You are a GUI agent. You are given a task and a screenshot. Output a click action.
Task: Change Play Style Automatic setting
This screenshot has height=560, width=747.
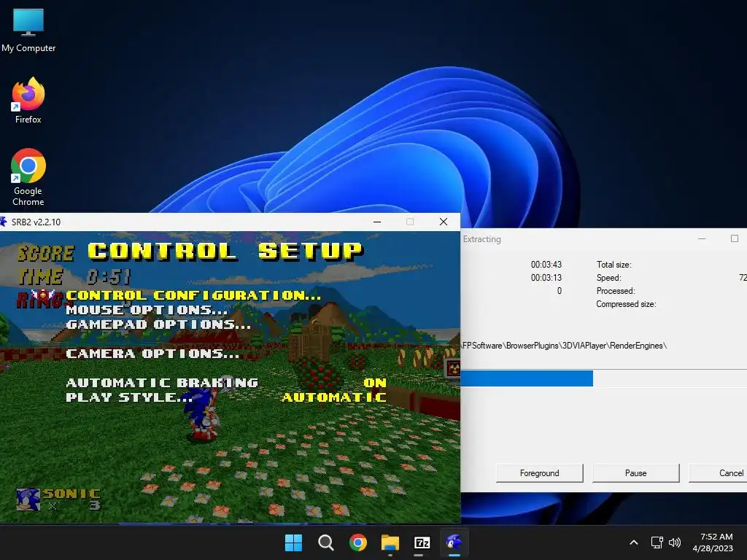(x=226, y=397)
